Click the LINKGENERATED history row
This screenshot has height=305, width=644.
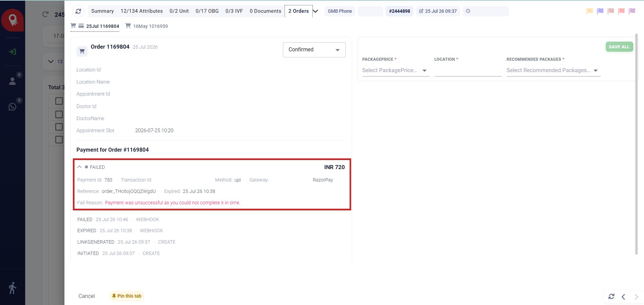126,242
